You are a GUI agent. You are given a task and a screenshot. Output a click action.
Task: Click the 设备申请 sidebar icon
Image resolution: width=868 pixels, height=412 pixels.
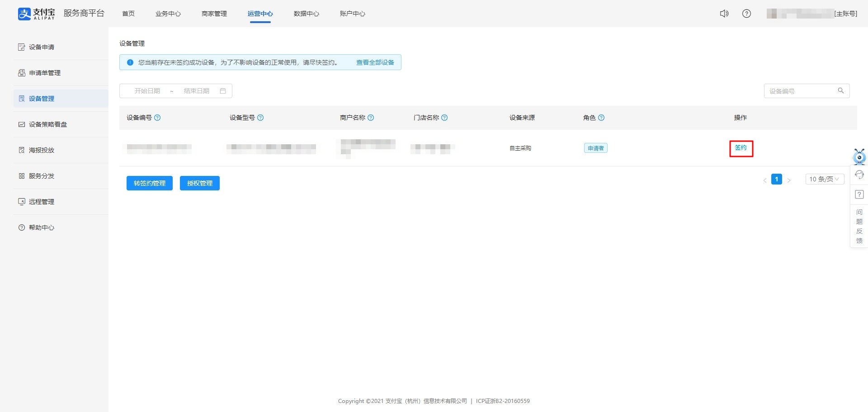[x=21, y=47]
